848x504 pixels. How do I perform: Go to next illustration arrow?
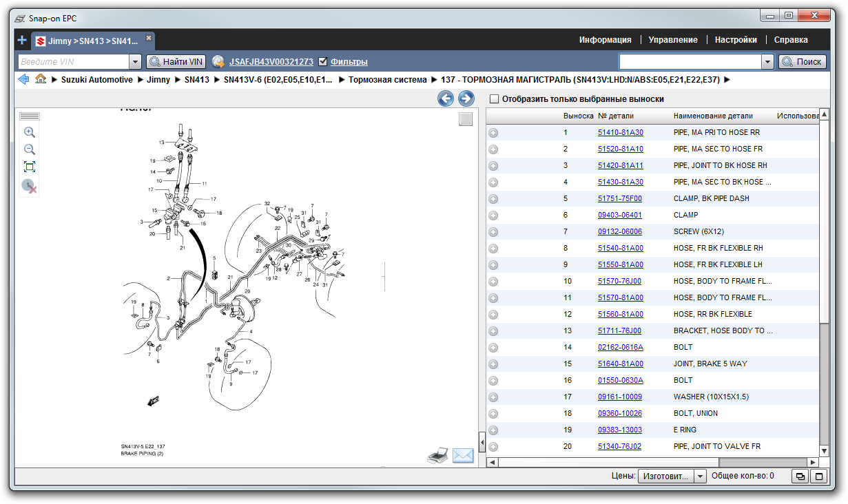466,98
